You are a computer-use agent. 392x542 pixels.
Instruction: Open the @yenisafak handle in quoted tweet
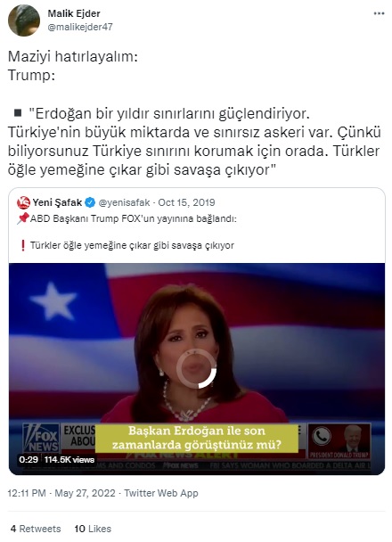pyautogui.click(x=124, y=202)
